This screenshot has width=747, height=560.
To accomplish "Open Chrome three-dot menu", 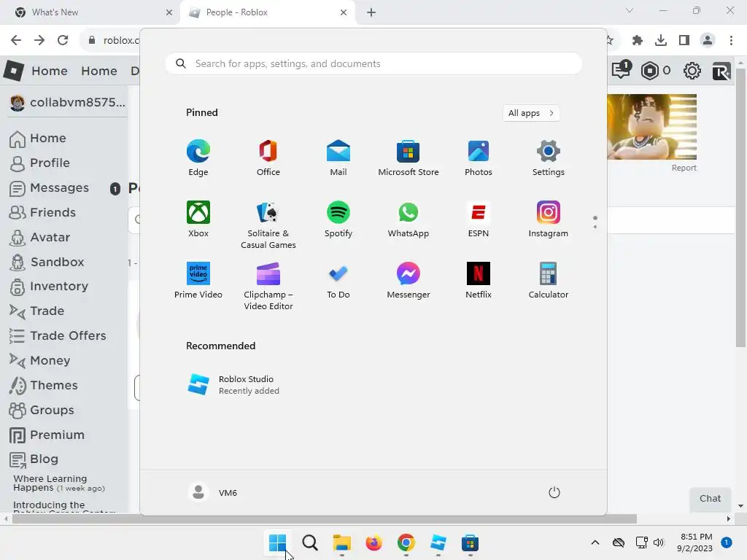I will pos(731,40).
